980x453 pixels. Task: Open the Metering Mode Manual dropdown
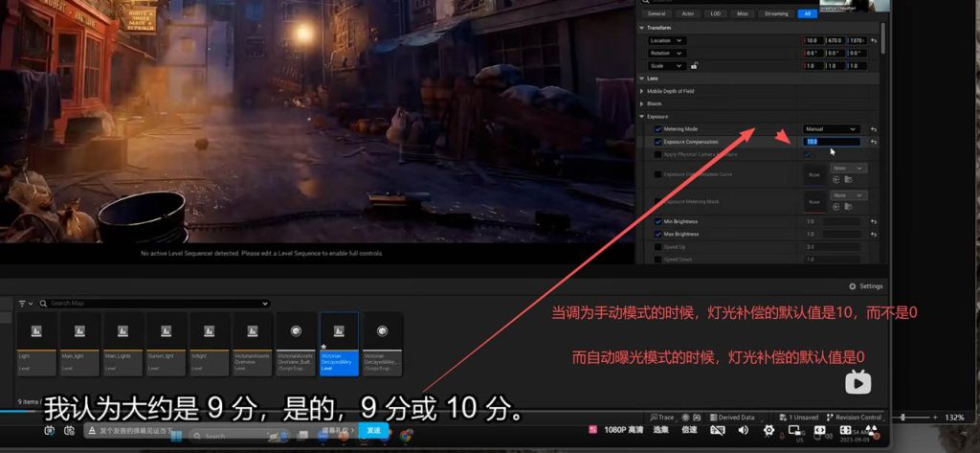tap(831, 129)
